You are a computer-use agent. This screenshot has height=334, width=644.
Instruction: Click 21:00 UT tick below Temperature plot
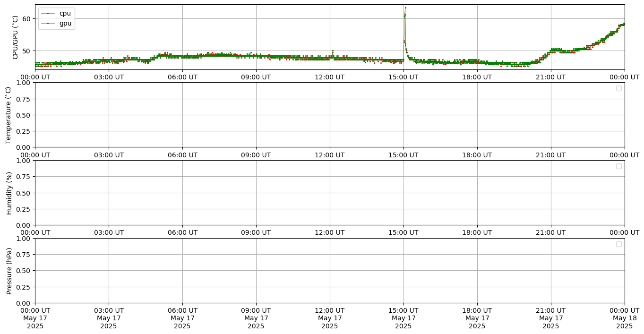click(551, 155)
